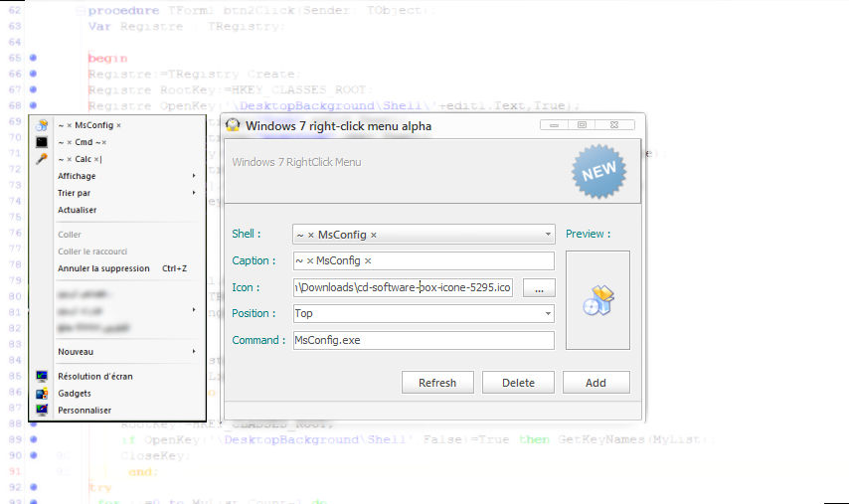The height and width of the screenshot is (504, 849).
Task: Toggle the breakpoint dot on line 66
Action: click(x=33, y=74)
